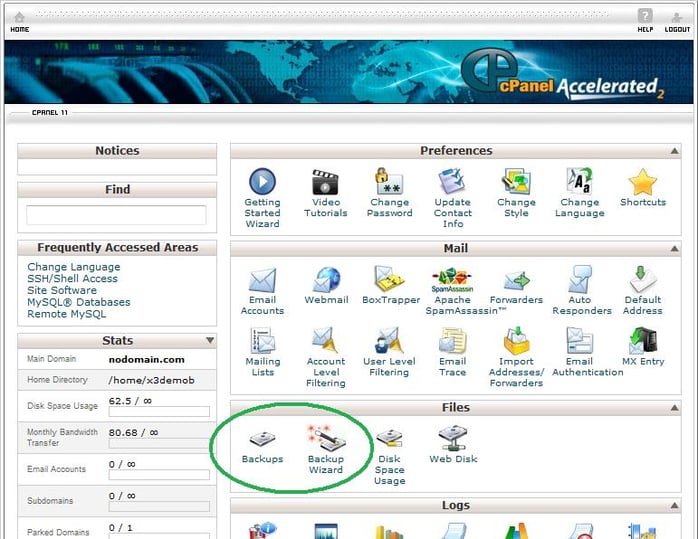Click the Help question mark icon

645,16
